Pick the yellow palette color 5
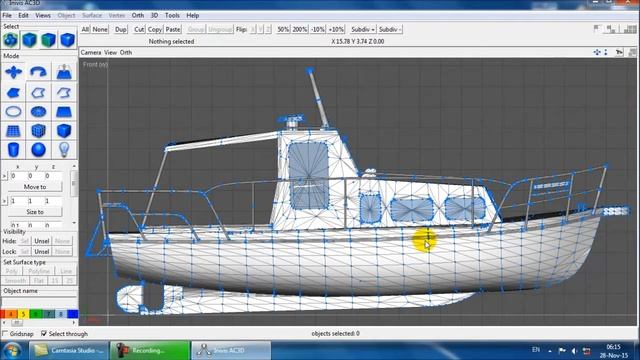The height and width of the screenshot is (360, 640). point(23,314)
